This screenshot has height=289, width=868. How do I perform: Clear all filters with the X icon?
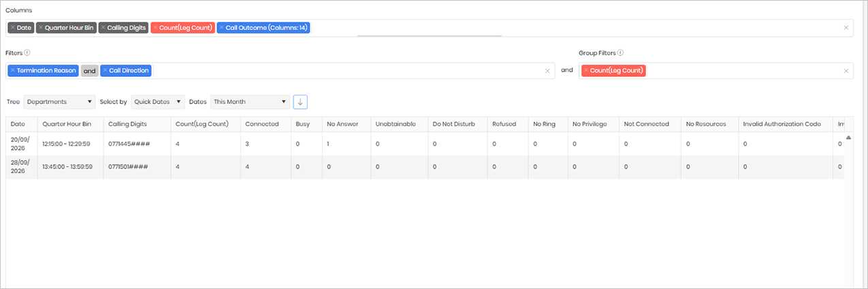click(x=547, y=70)
